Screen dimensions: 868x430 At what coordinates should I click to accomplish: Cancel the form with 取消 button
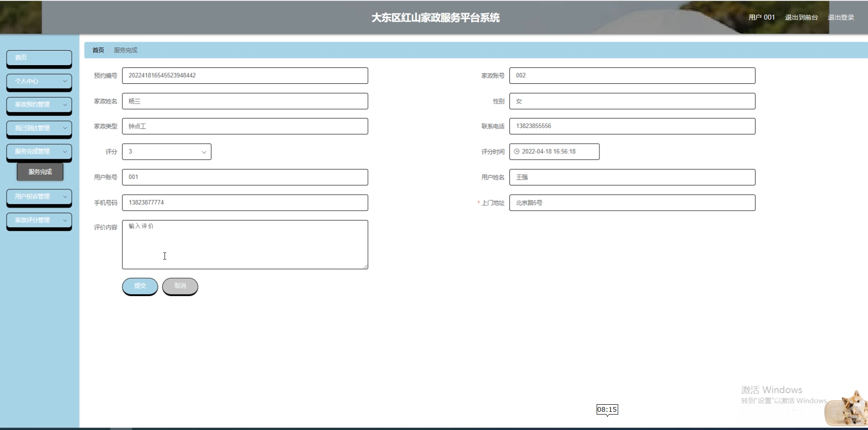pyautogui.click(x=180, y=286)
